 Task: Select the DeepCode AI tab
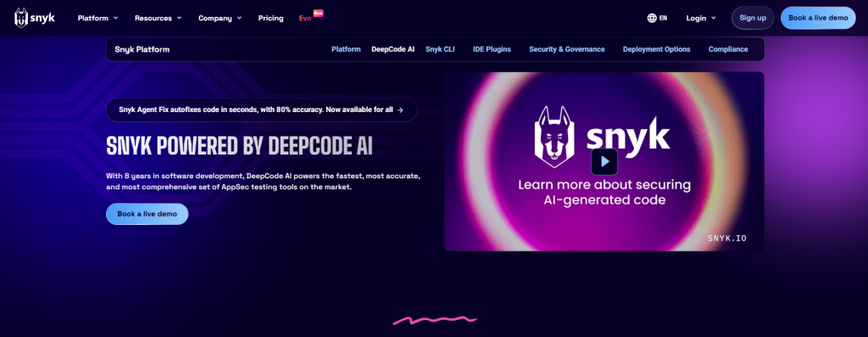tap(393, 49)
